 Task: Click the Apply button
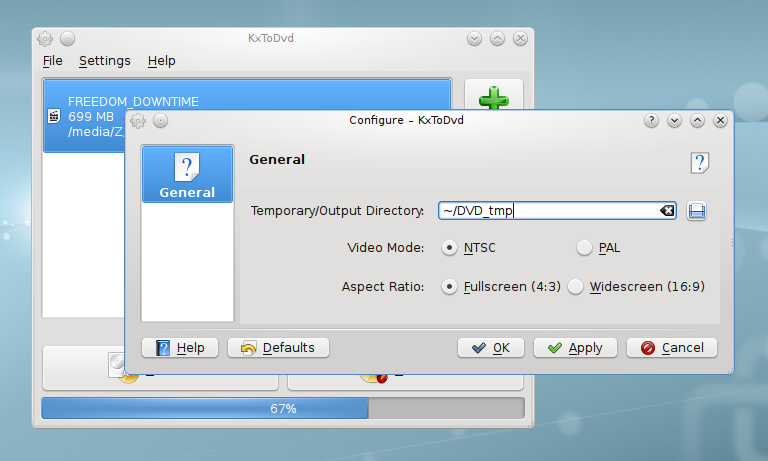pyautogui.click(x=575, y=348)
